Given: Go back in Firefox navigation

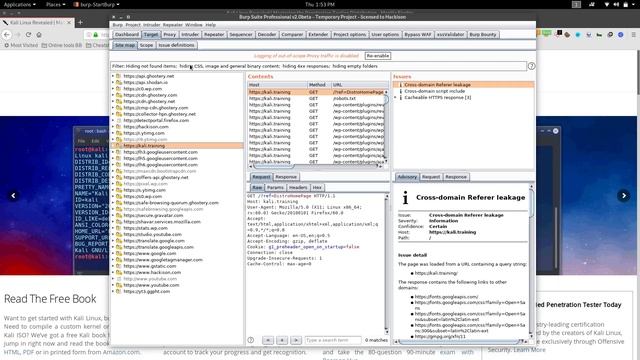Looking at the screenshot, I should tap(7, 35).
